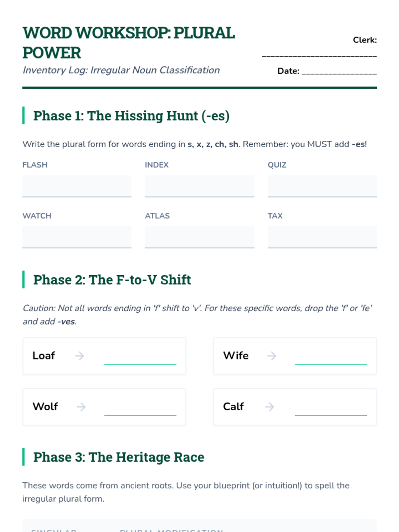399x532 pixels.
Task: Click the WATCH plural input box
Action: [x=77, y=237]
